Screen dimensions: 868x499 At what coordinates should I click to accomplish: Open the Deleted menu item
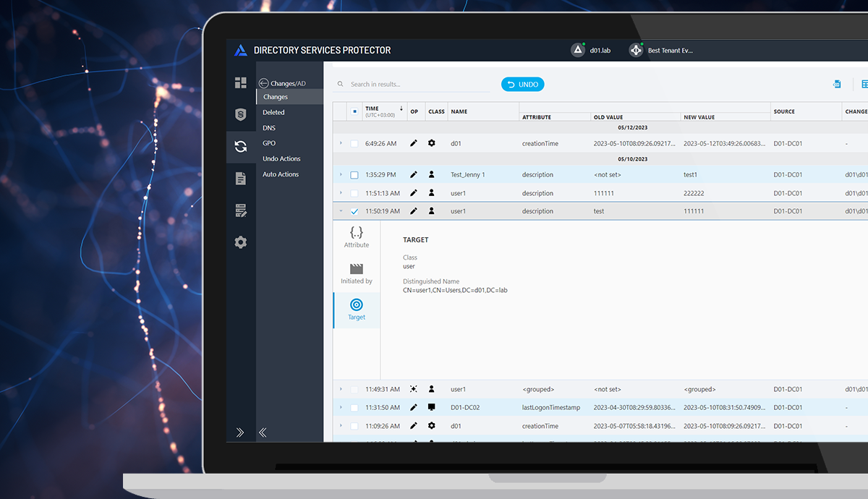point(273,112)
